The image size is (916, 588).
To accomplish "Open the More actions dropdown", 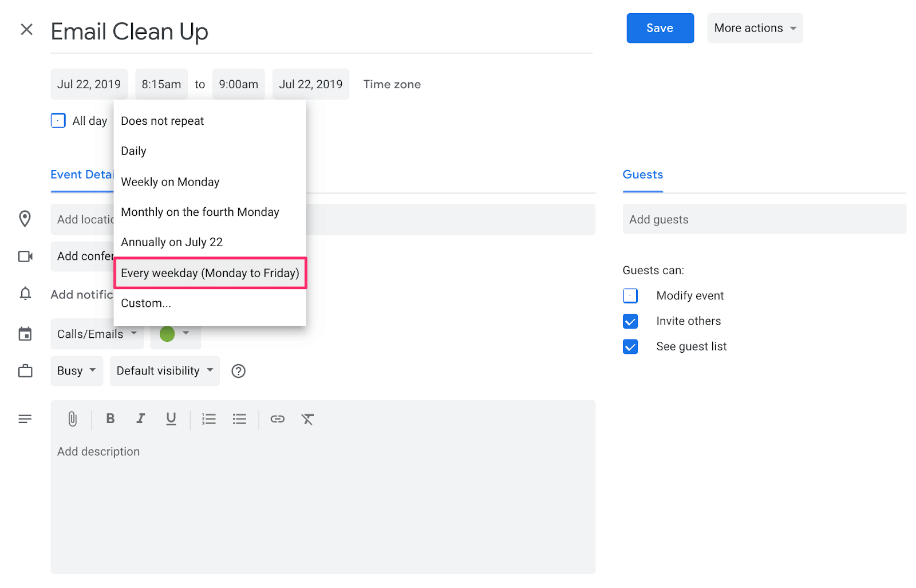I will click(x=755, y=28).
